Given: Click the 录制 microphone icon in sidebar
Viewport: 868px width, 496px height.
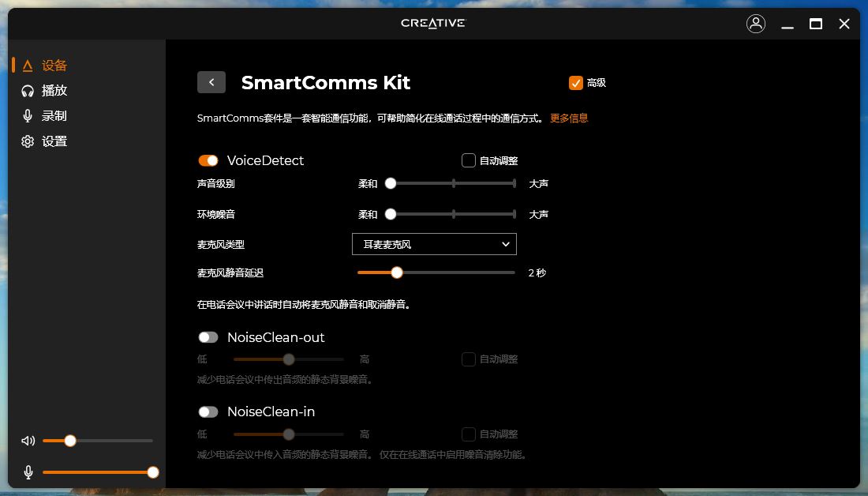Looking at the screenshot, I should 27,116.
